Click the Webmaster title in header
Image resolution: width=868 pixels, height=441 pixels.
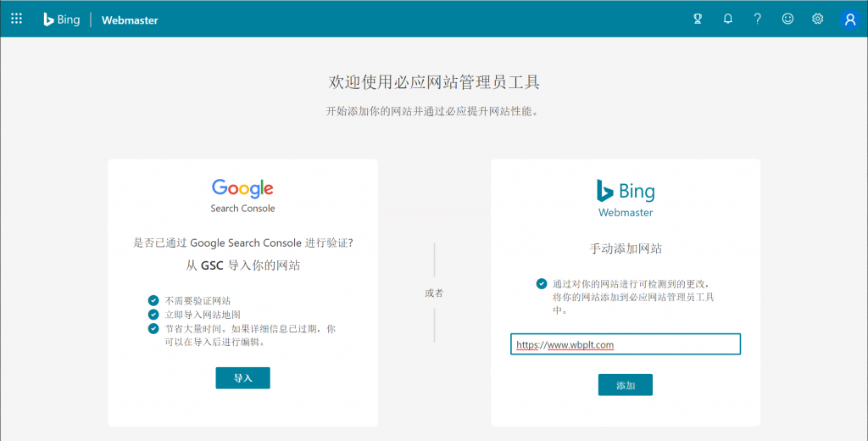(x=130, y=20)
